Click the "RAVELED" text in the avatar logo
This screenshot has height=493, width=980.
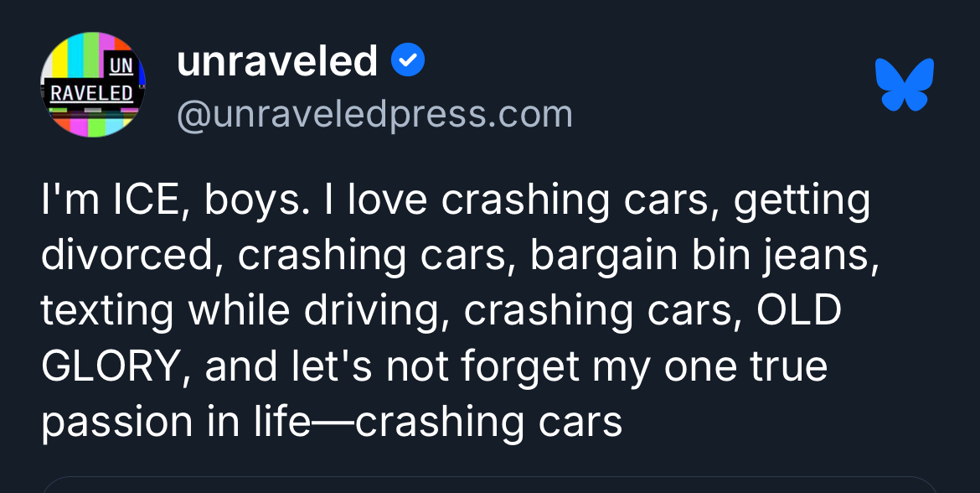(91, 92)
